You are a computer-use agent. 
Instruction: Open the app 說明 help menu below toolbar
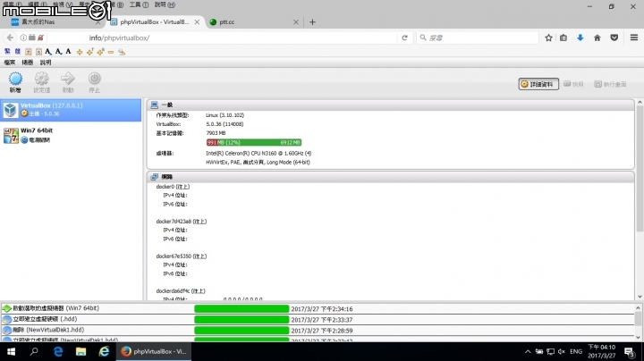46,63
